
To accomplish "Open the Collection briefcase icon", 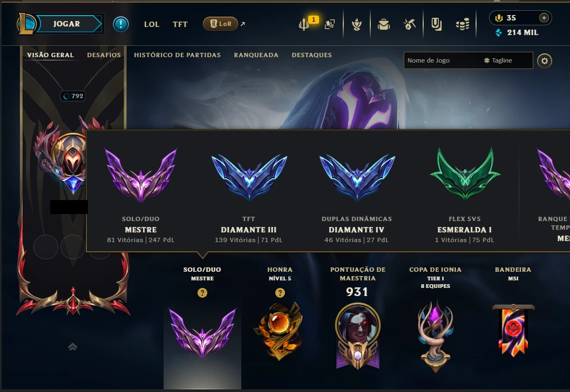I will 384,24.
